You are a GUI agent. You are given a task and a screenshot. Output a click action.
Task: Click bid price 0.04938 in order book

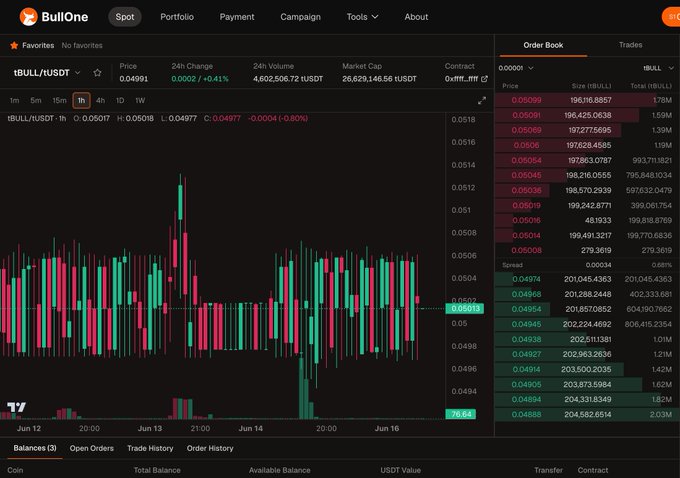[x=526, y=340]
